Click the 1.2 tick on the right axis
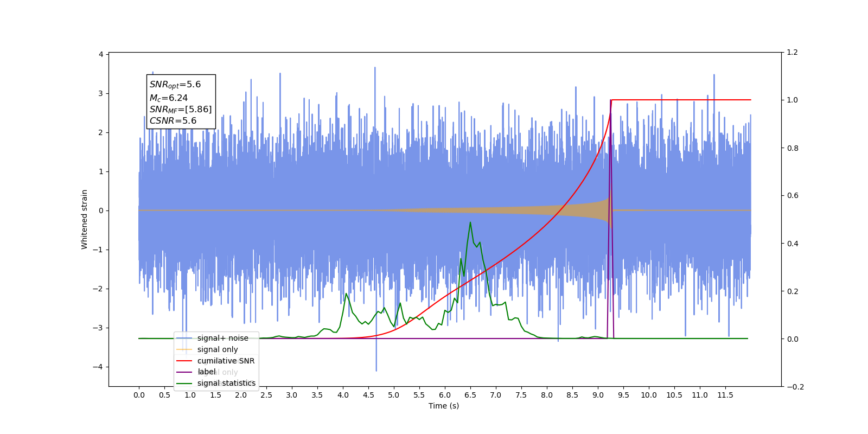Screen dimensions: 868x434 793,53
